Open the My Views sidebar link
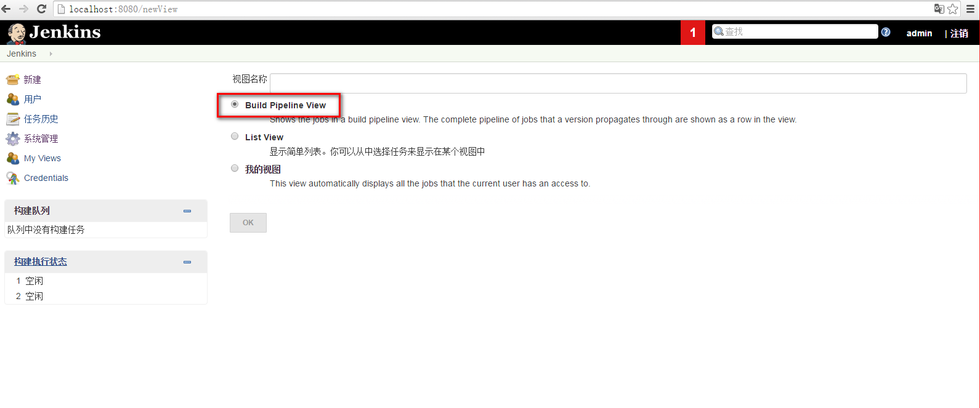This screenshot has height=408, width=980. pos(43,158)
